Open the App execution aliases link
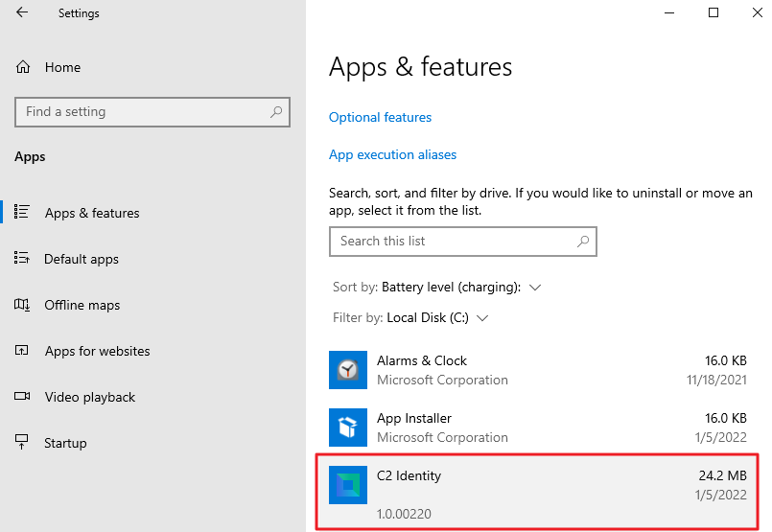Viewport: 772px width, 532px height. (x=392, y=154)
